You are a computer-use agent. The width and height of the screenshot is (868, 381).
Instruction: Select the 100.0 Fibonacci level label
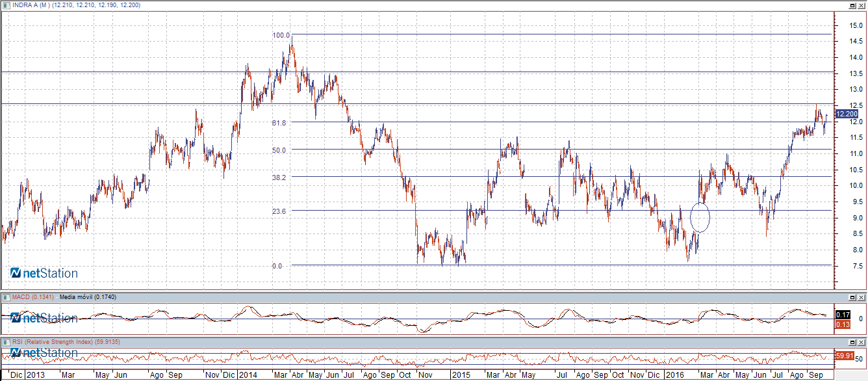280,35
